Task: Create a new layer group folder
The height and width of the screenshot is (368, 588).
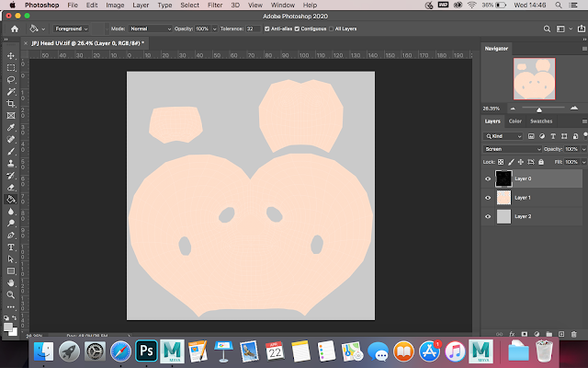Action: pos(549,334)
